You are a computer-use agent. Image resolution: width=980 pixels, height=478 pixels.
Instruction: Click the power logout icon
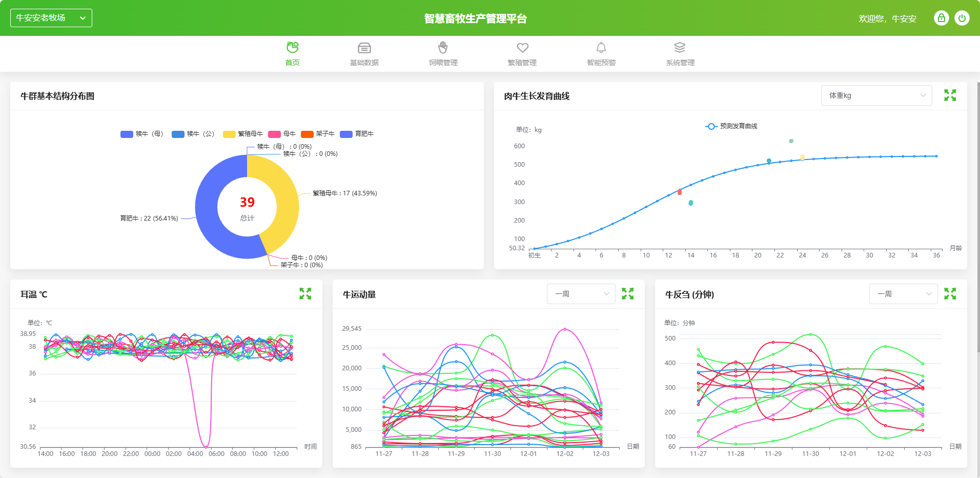click(x=962, y=18)
